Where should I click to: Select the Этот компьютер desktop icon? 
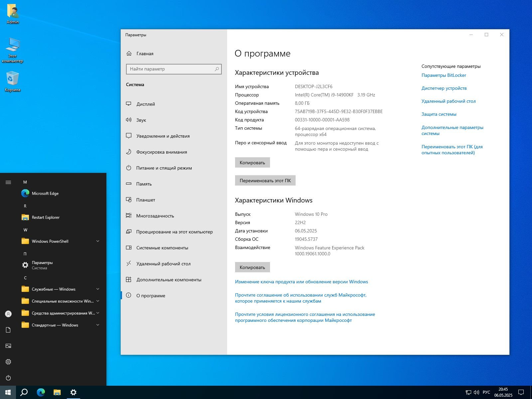(x=13, y=50)
